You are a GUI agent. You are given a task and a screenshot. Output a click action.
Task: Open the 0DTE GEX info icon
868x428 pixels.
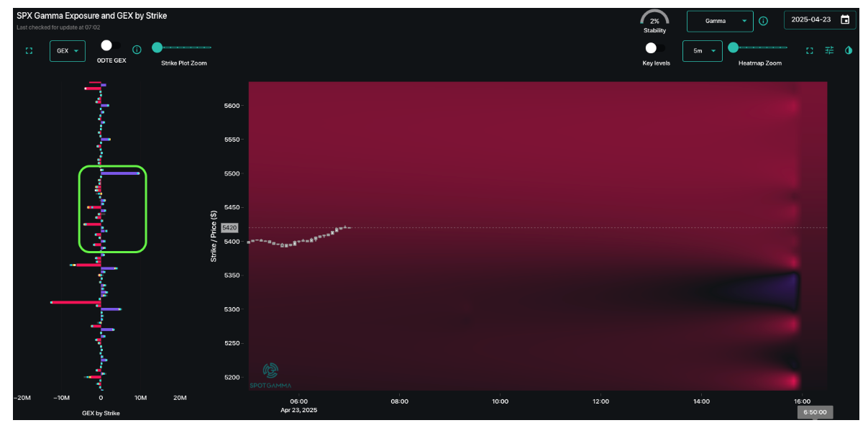click(137, 50)
